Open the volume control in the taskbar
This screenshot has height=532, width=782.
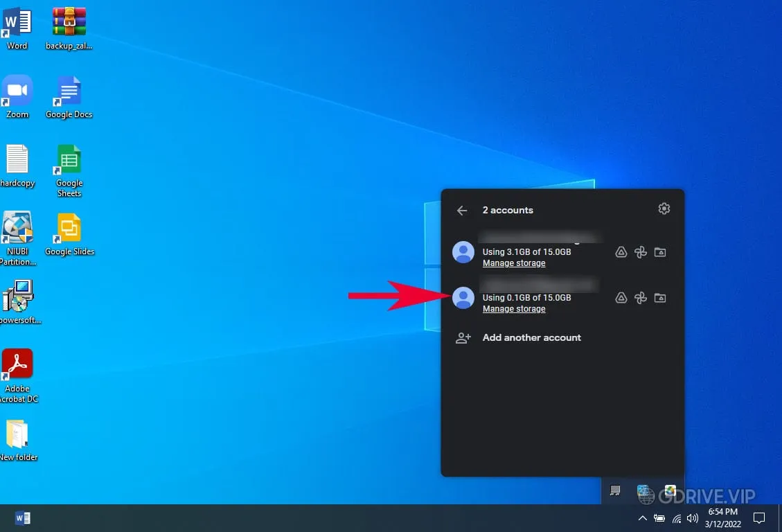693,517
